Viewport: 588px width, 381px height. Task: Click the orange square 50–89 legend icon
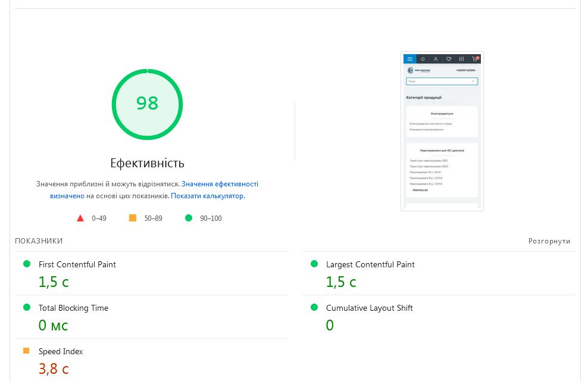point(133,218)
